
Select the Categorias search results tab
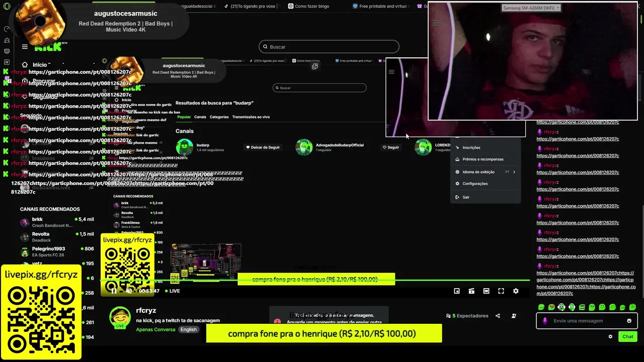[219, 117]
